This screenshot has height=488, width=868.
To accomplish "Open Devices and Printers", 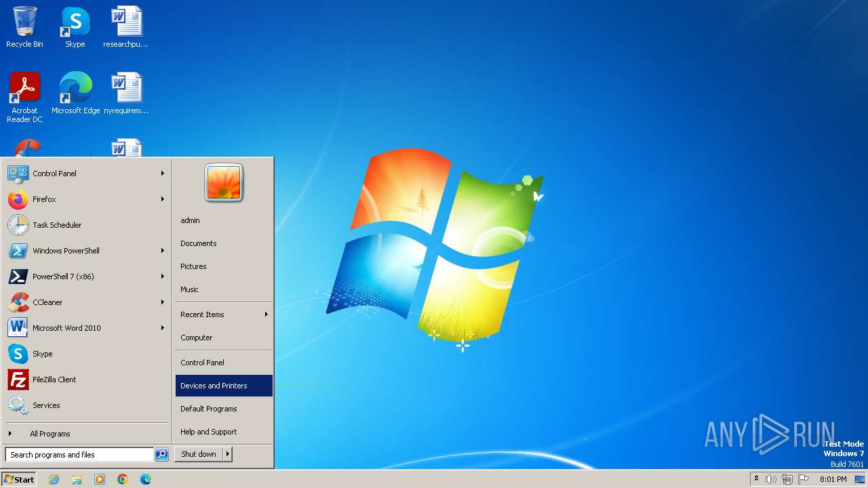I will tap(224, 386).
